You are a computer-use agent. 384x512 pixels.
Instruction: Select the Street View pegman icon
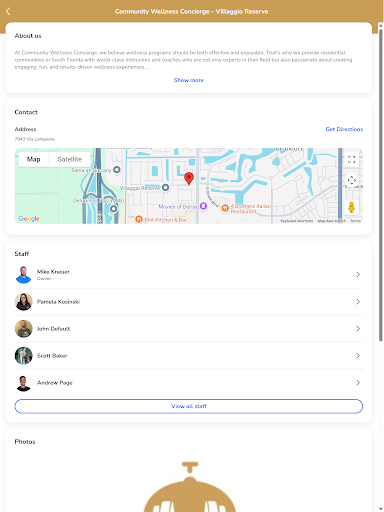click(x=351, y=207)
